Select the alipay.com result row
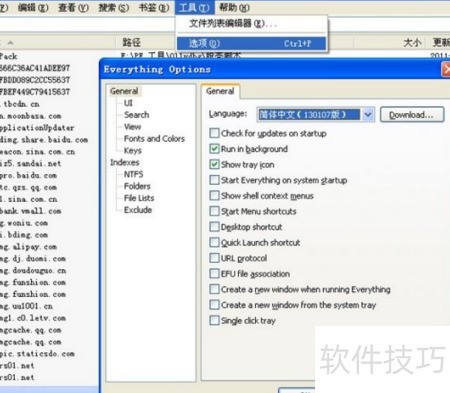This screenshot has height=393, width=450. (x=28, y=247)
